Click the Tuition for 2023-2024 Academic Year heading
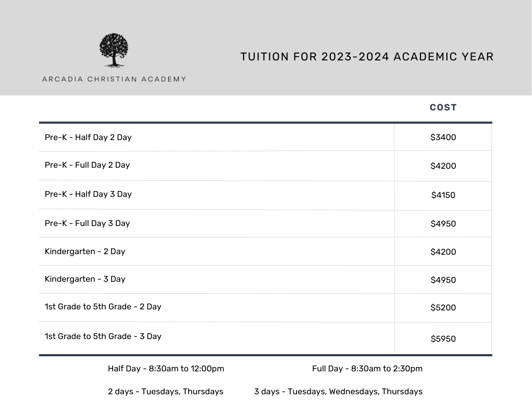The width and height of the screenshot is (532, 400). tap(367, 57)
